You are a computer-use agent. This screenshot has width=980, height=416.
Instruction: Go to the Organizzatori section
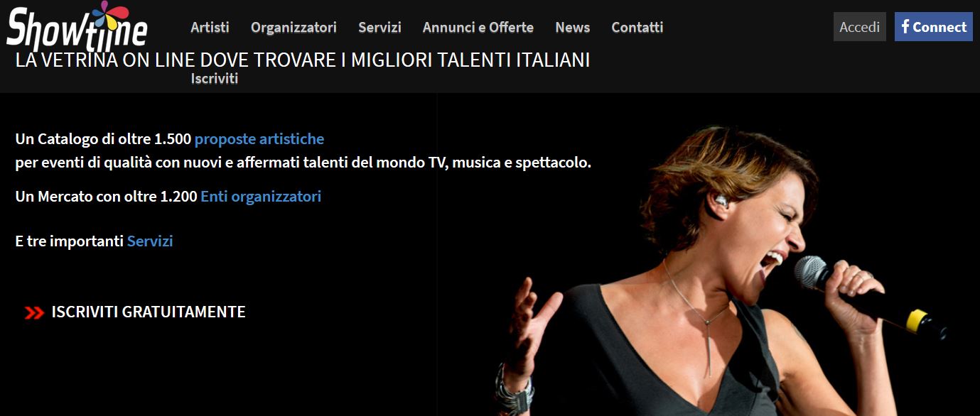pos(294,27)
